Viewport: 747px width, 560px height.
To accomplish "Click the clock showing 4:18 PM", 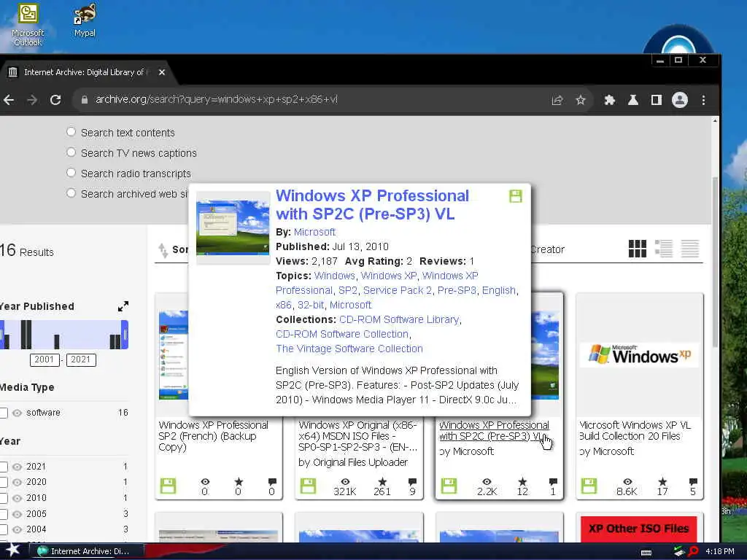I will click(720, 551).
